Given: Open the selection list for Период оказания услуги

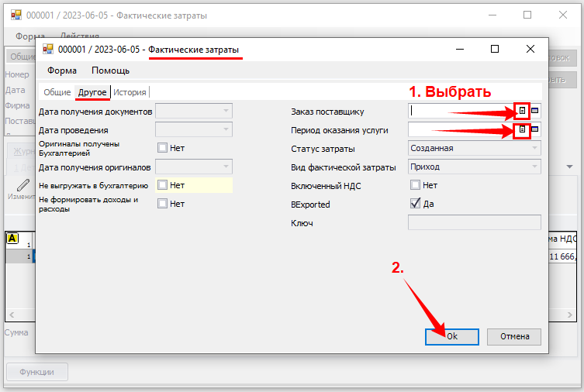Looking at the screenshot, I should point(523,129).
